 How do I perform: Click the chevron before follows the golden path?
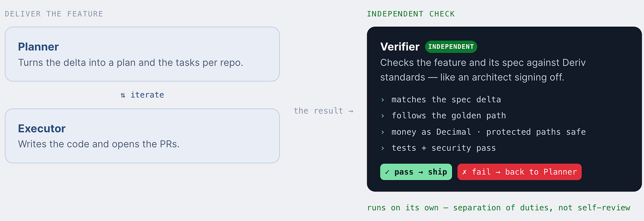click(x=383, y=116)
